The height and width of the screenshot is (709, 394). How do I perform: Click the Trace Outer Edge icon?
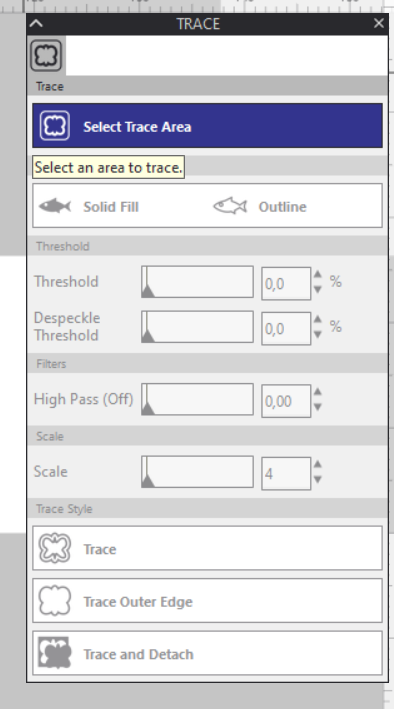click(54, 600)
